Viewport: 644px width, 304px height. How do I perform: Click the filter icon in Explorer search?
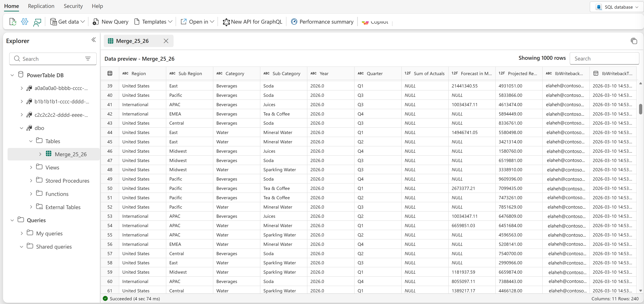click(88, 59)
